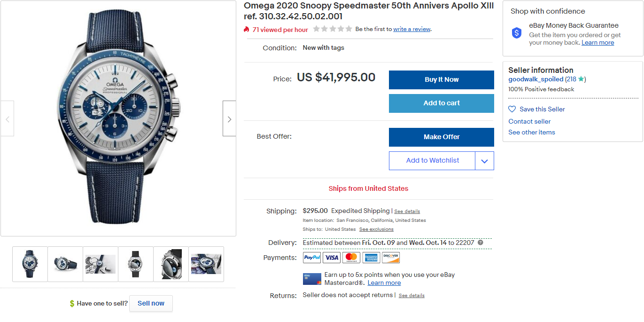Click the previous image arrow
The image size is (644, 322).
point(8,119)
